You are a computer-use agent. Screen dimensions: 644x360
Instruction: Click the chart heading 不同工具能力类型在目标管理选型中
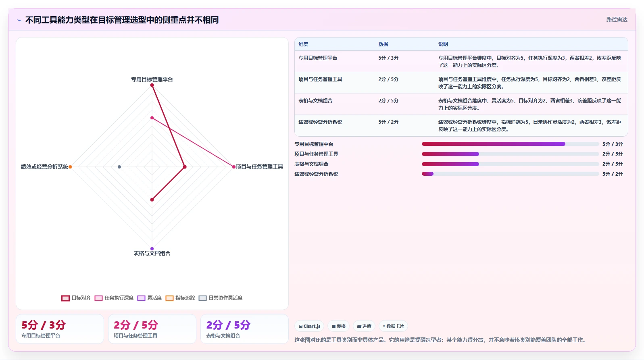(x=122, y=20)
